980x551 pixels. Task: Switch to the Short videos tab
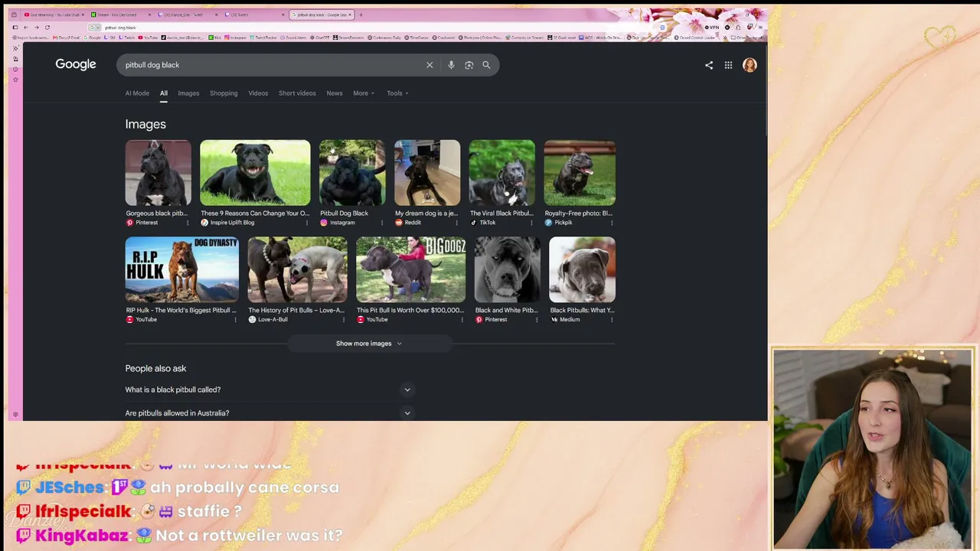point(297,93)
